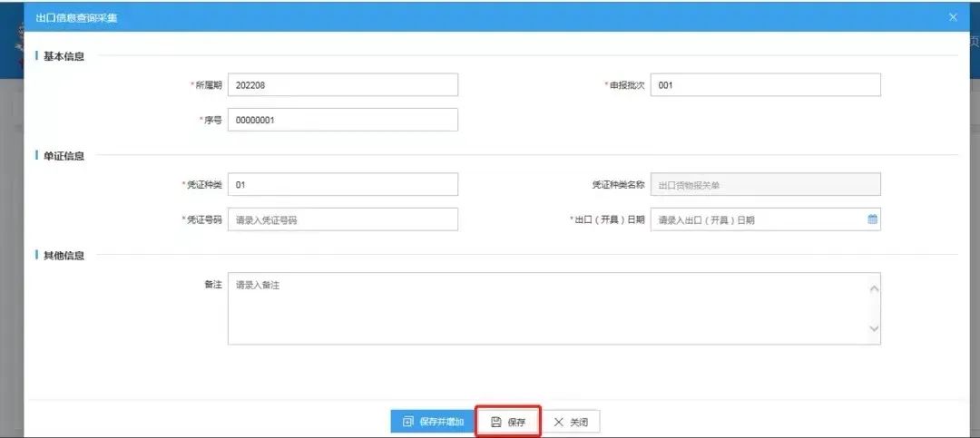This screenshot has height=438, width=980.
Task: Close the 出口信息查询采集 dialog via X icon
Action: [953, 17]
